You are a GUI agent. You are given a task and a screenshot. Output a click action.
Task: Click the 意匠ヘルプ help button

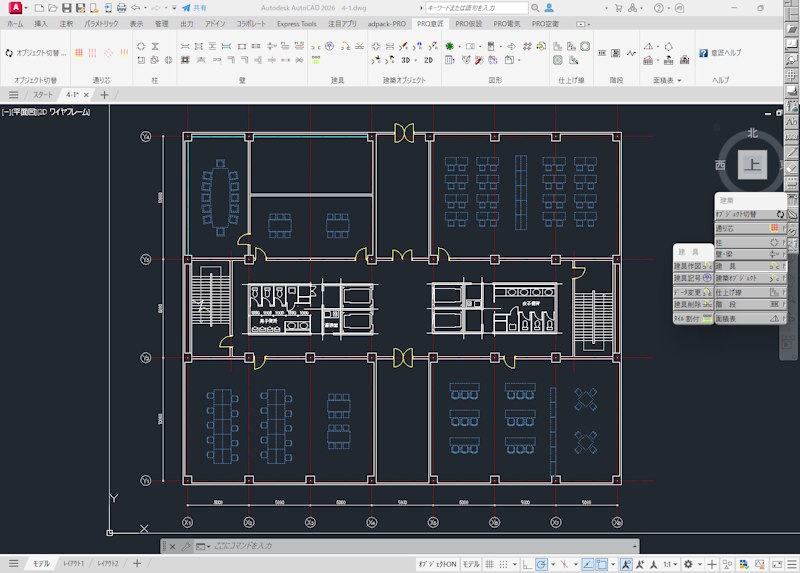pos(720,53)
